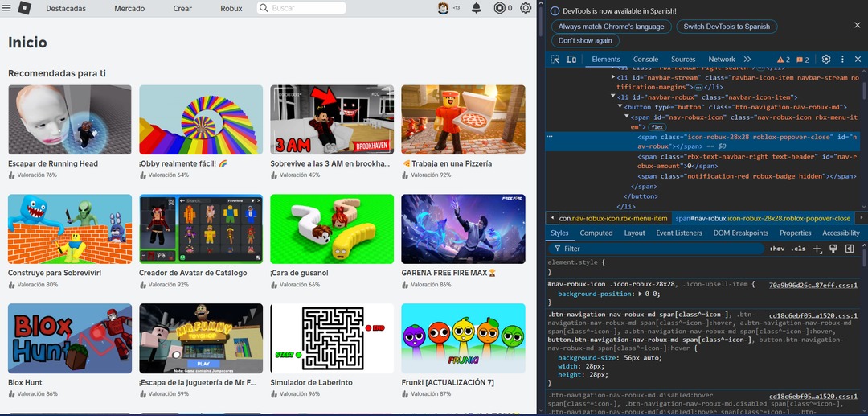868x416 pixels.
Task: Open the GARENA FREE FIRE MAX thumbnail
Action: point(464,229)
